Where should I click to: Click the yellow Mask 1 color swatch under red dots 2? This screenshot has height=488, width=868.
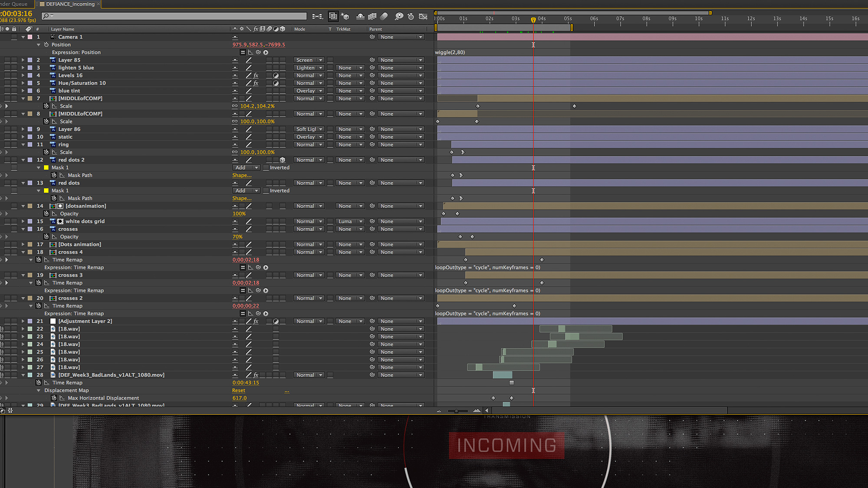tap(46, 168)
